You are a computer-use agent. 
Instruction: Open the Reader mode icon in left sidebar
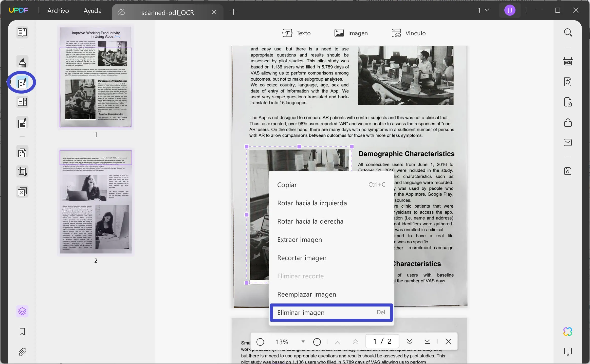22,32
